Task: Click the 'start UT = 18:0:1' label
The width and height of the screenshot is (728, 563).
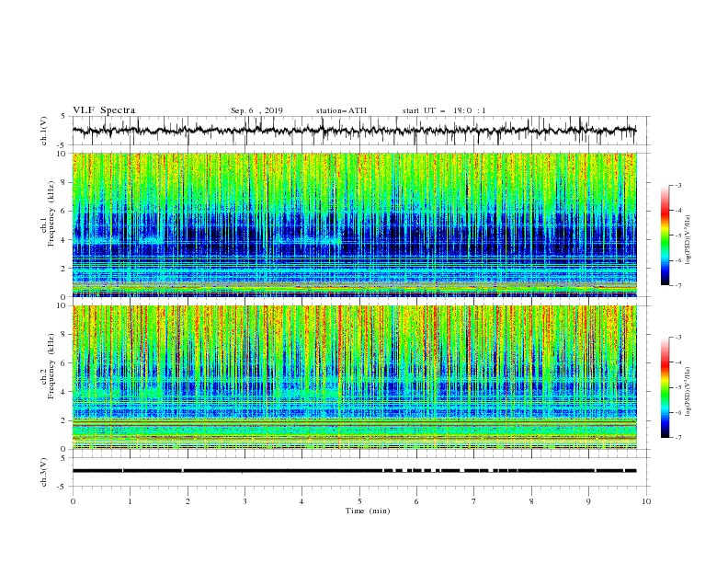Action: 444,110
